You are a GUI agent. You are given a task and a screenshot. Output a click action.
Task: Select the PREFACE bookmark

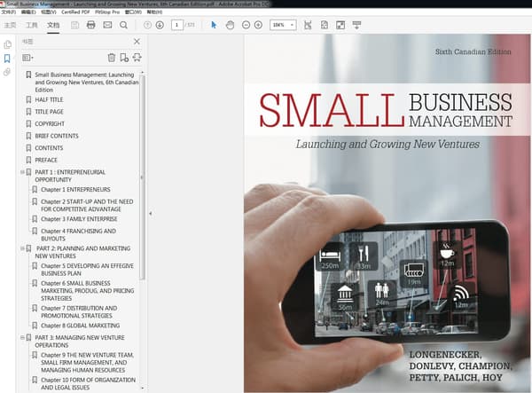point(46,160)
